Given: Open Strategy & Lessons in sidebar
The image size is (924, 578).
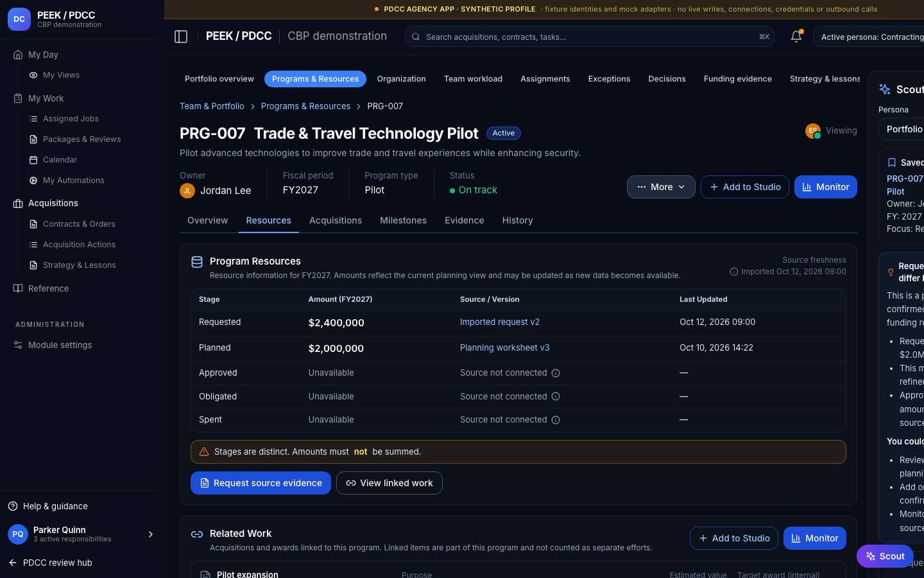Looking at the screenshot, I should tap(79, 265).
